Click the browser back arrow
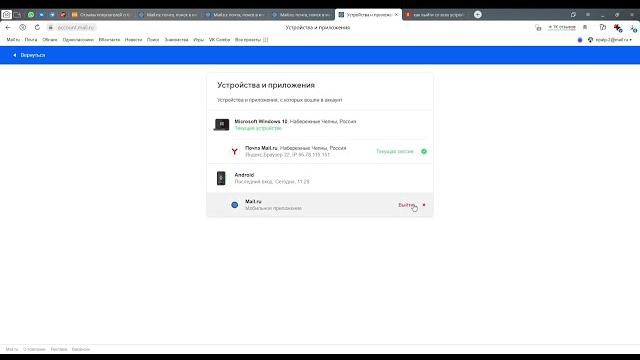The width and height of the screenshot is (640, 360). click(x=8, y=27)
